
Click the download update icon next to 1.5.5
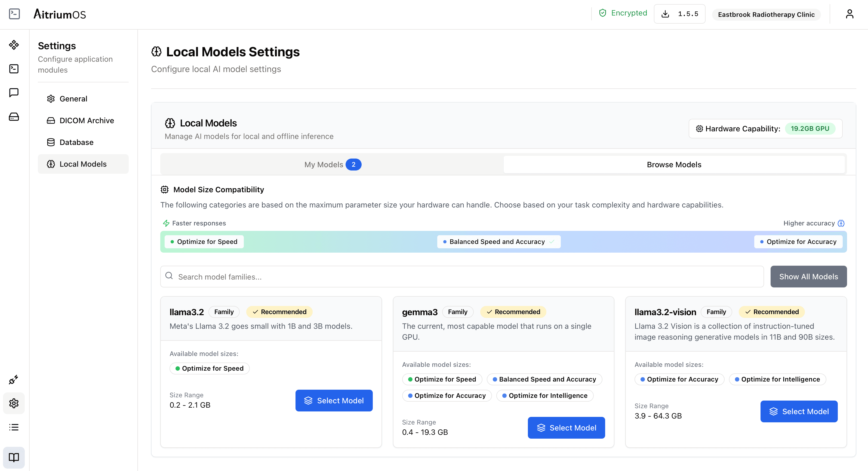(665, 14)
